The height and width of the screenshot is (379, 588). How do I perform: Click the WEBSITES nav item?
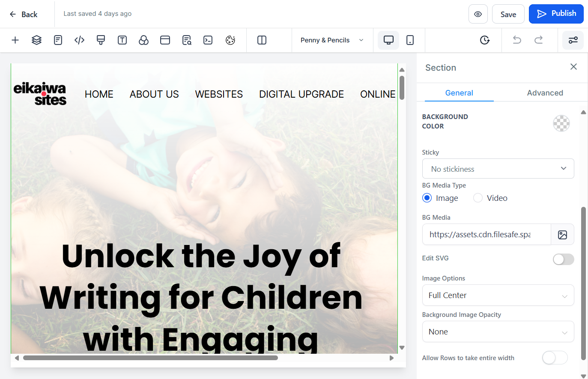pos(219,94)
